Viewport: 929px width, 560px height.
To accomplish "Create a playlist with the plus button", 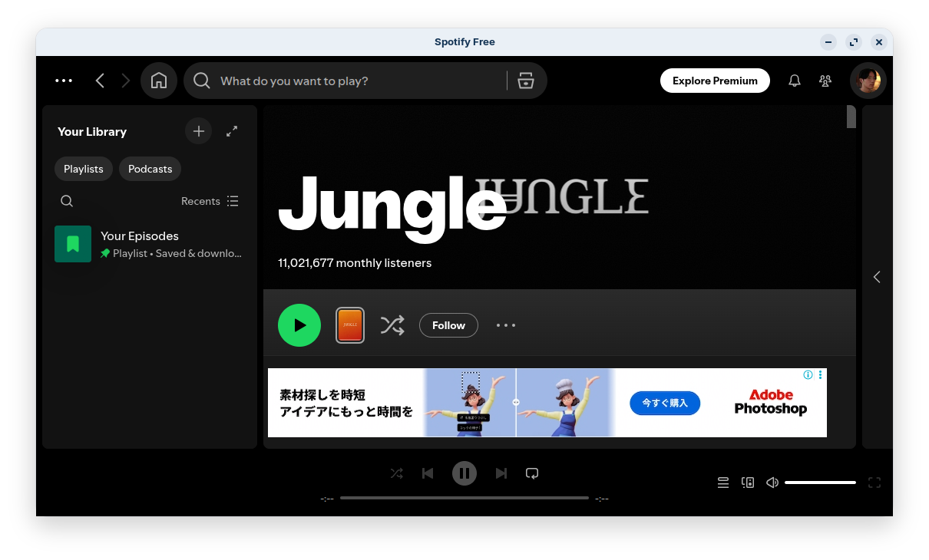I will point(199,131).
